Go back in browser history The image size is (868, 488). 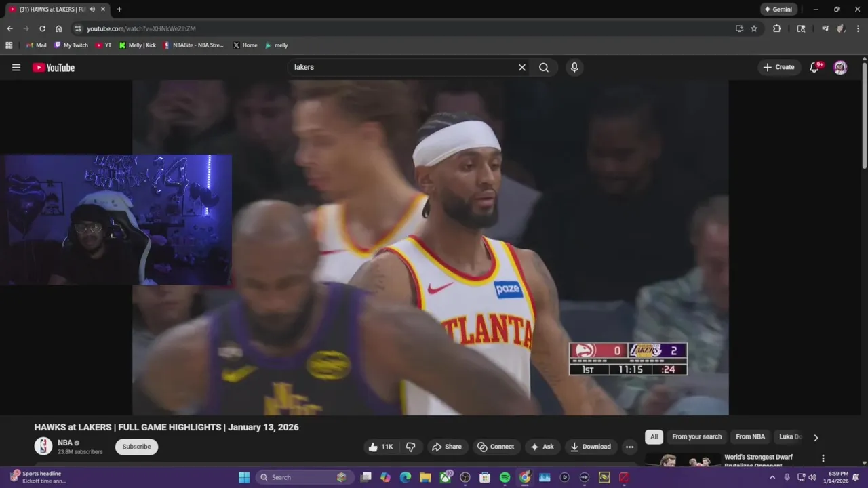pyautogui.click(x=9, y=28)
